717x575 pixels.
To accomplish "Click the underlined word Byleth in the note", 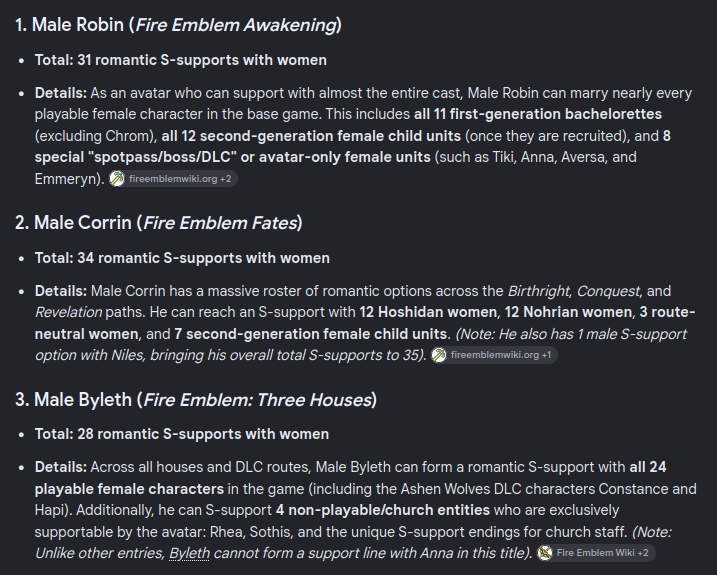I will pyautogui.click(x=189, y=553).
